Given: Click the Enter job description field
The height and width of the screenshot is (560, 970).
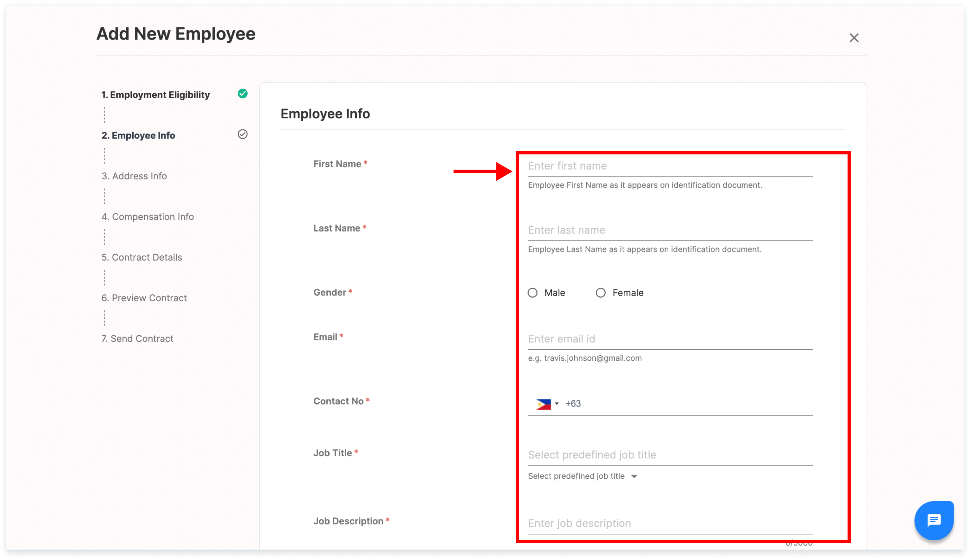Looking at the screenshot, I should pyautogui.click(x=670, y=523).
